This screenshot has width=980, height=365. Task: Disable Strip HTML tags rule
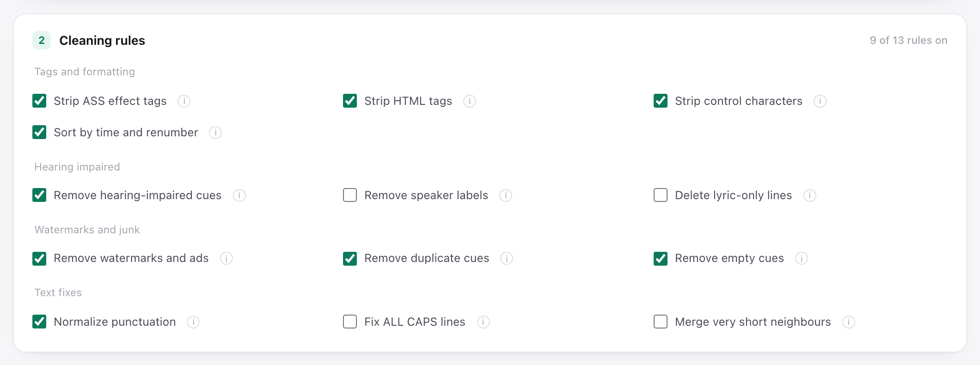tap(350, 101)
